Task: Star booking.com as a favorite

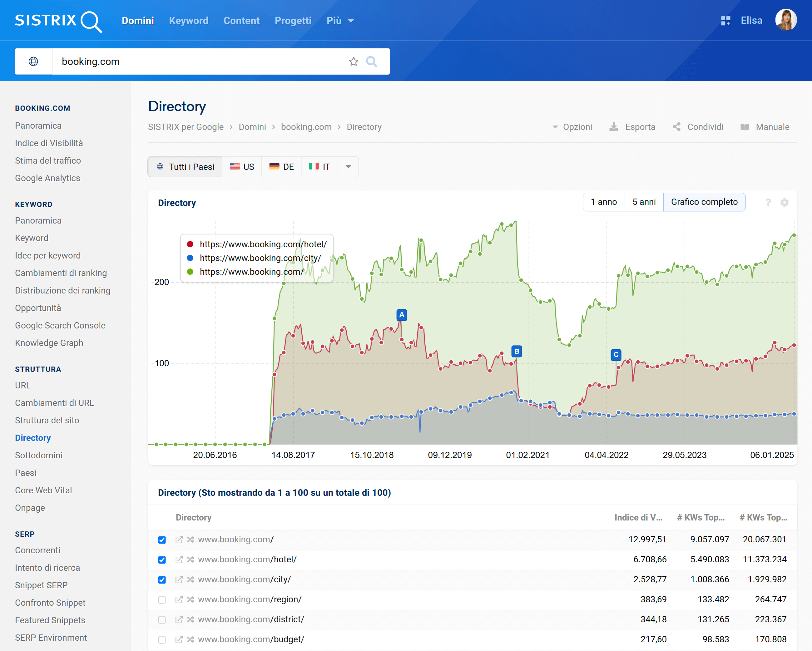Action: tap(353, 62)
